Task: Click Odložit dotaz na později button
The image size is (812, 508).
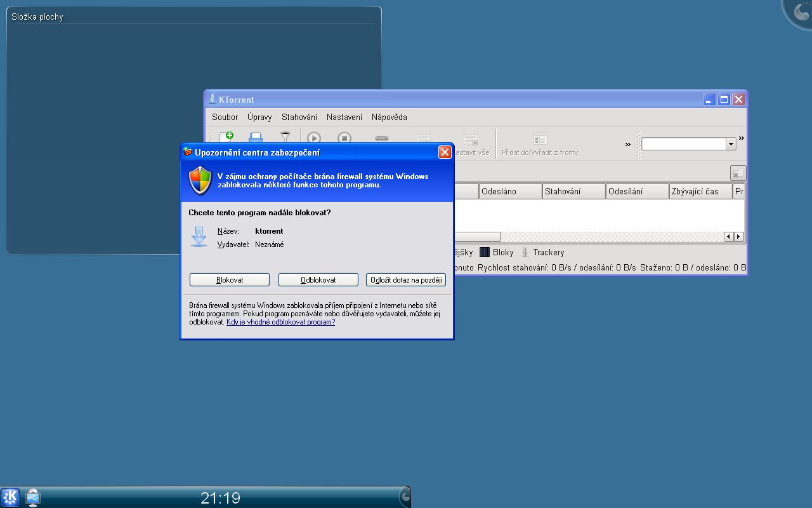Action: [x=406, y=280]
